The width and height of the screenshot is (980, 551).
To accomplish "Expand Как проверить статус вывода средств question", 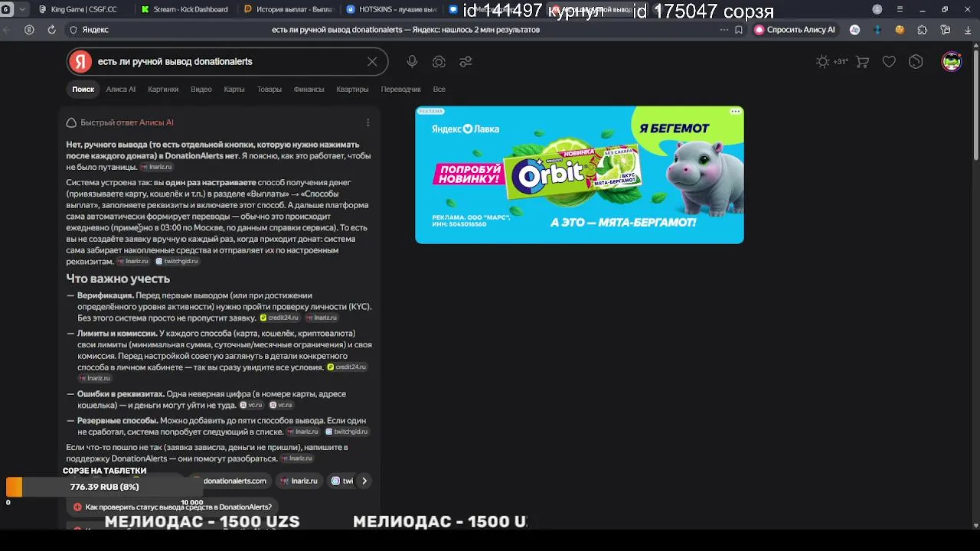I will (x=173, y=507).
